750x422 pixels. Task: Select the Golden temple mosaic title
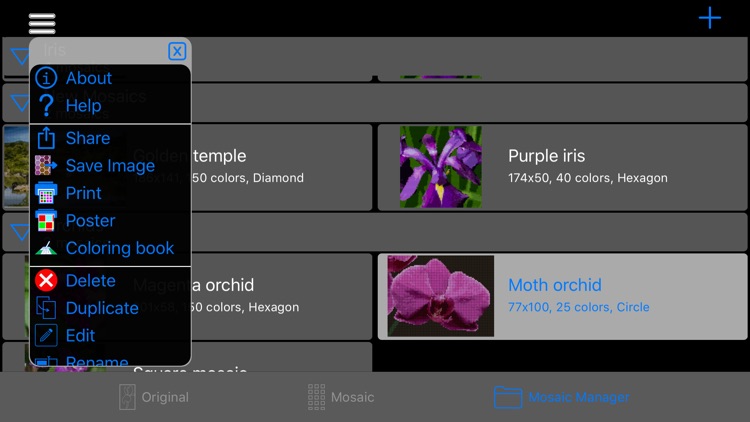click(189, 156)
